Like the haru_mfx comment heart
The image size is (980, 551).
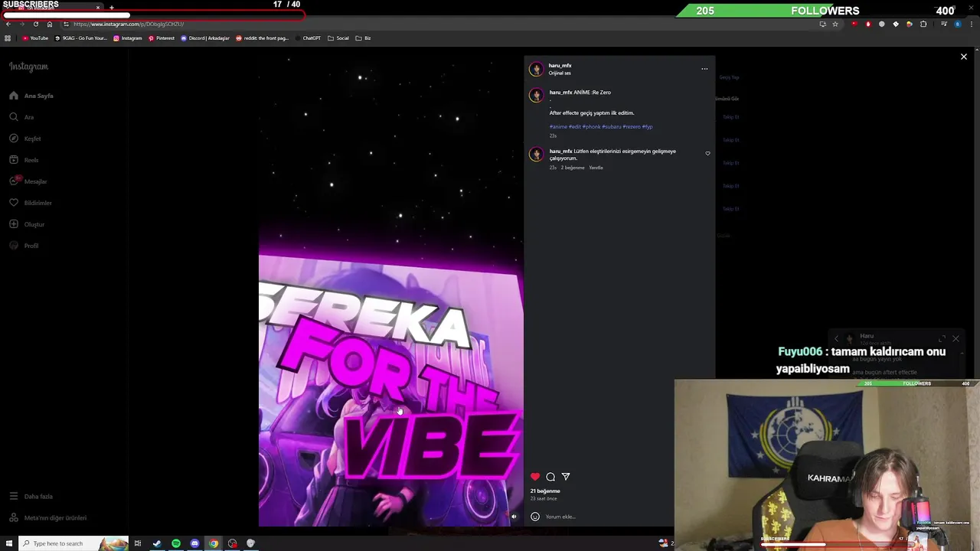(707, 154)
